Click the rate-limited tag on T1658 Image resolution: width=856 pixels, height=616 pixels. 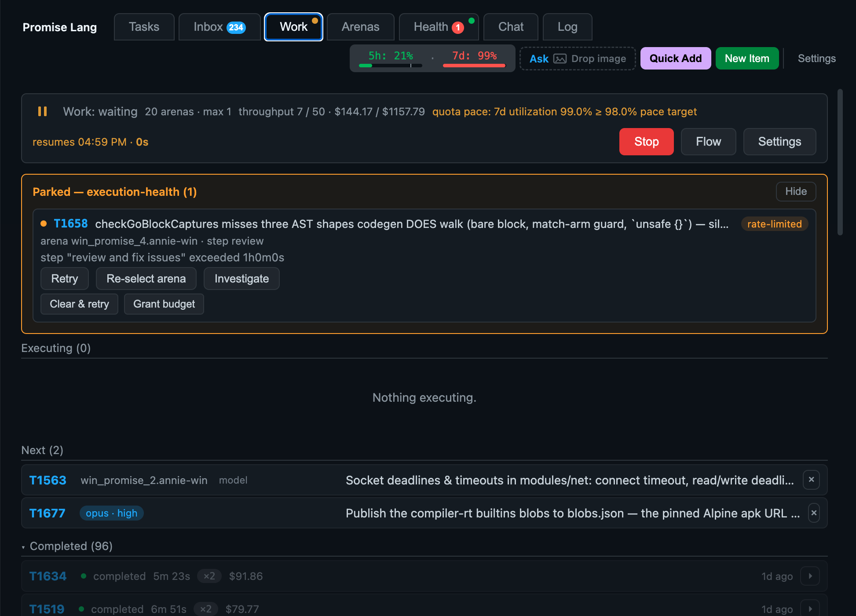[x=774, y=224]
